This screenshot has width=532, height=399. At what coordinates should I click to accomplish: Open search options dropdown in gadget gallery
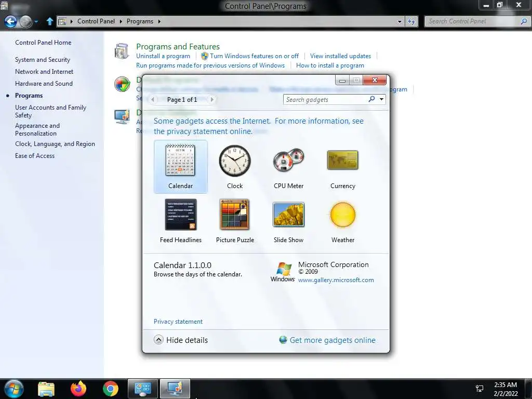coord(382,99)
